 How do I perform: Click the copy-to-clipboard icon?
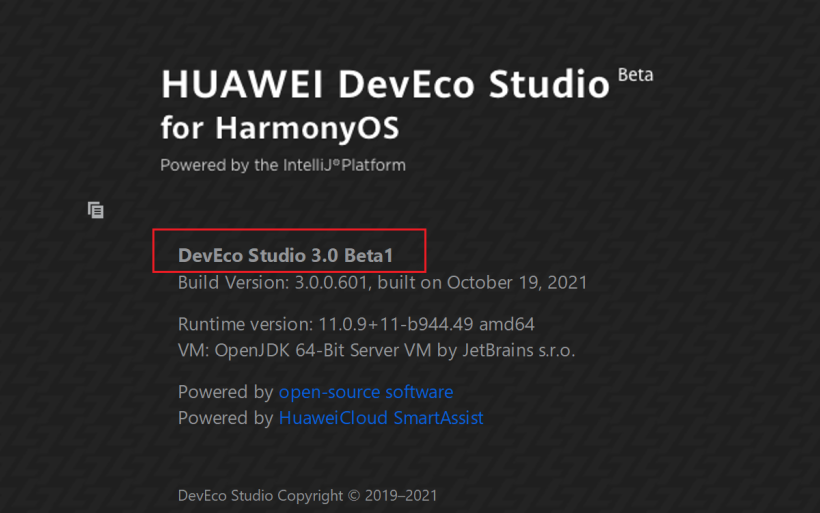click(96, 210)
